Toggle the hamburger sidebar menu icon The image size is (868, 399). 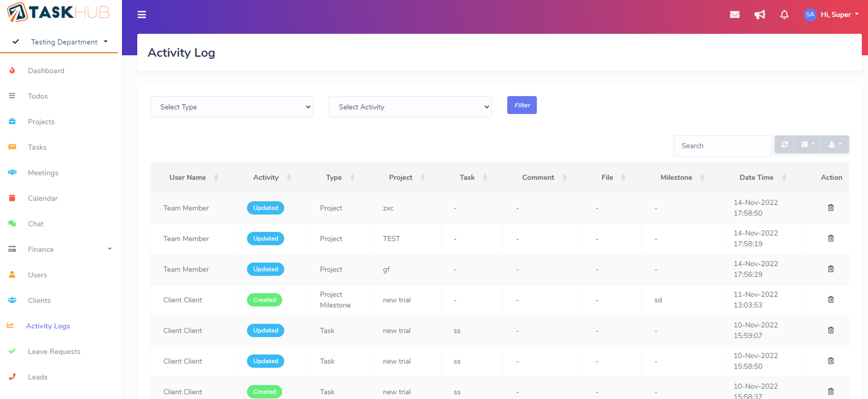[142, 15]
